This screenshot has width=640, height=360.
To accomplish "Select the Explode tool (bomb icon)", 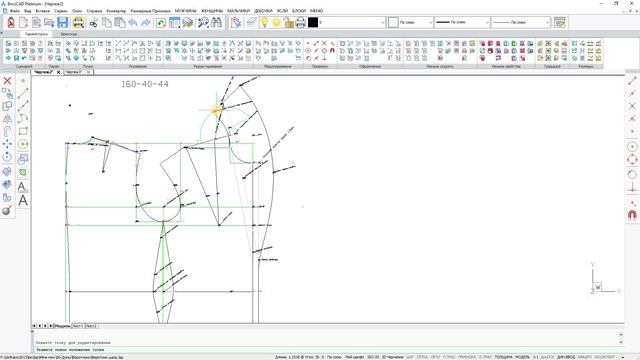I will tap(7, 211).
